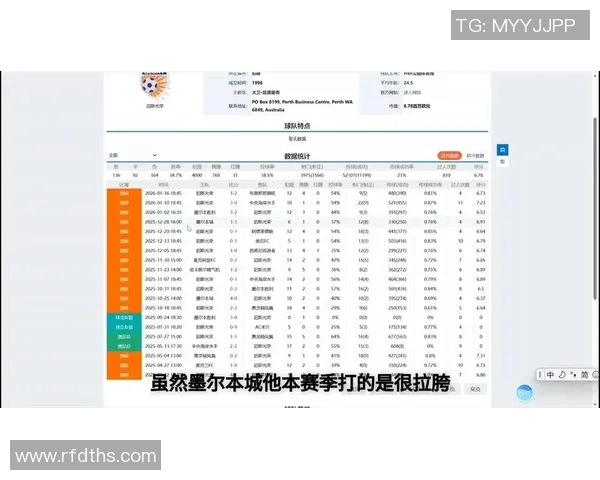Image resolution: width=600 pixels, height=480 pixels.
Task: Click the founding year value 1996
Action: (x=257, y=83)
